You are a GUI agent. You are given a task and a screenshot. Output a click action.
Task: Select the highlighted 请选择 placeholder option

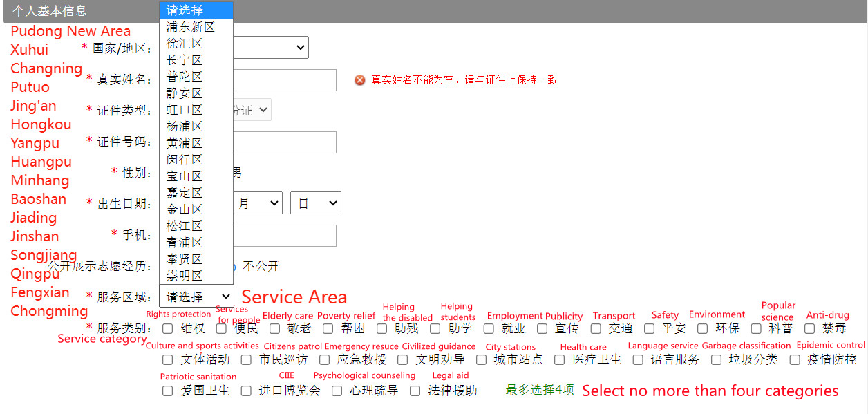point(196,10)
